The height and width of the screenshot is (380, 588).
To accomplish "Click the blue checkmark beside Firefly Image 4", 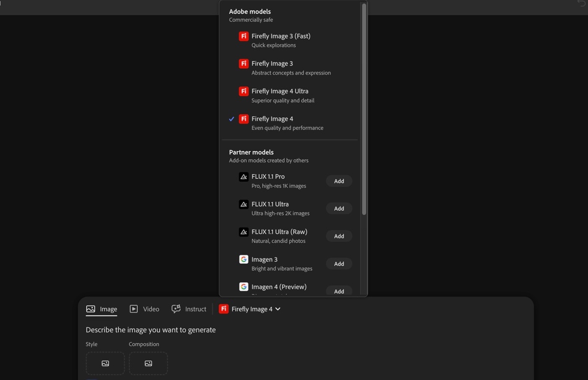I will pyautogui.click(x=232, y=119).
